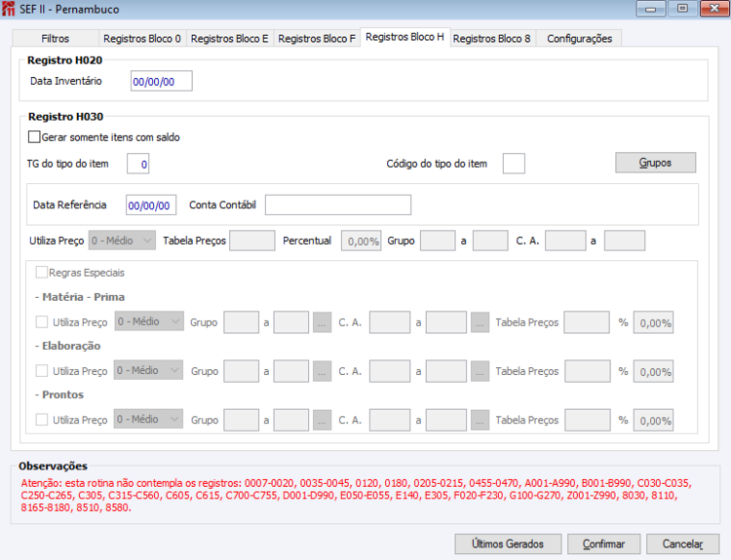Click Prontos Tabela Preços field

click(x=588, y=420)
